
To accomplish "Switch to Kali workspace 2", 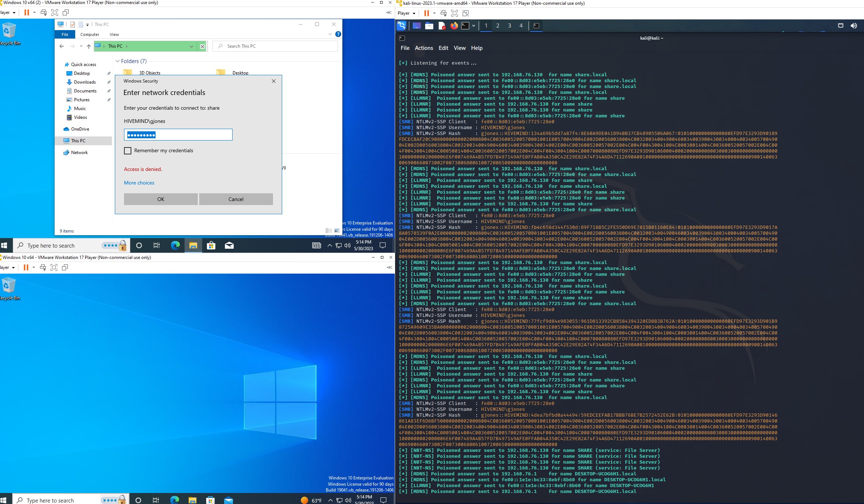I will [x=497, y=26].
